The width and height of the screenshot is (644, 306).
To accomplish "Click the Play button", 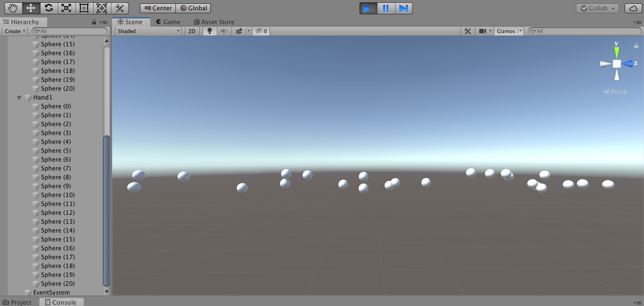I will click(x=368, y=8).
